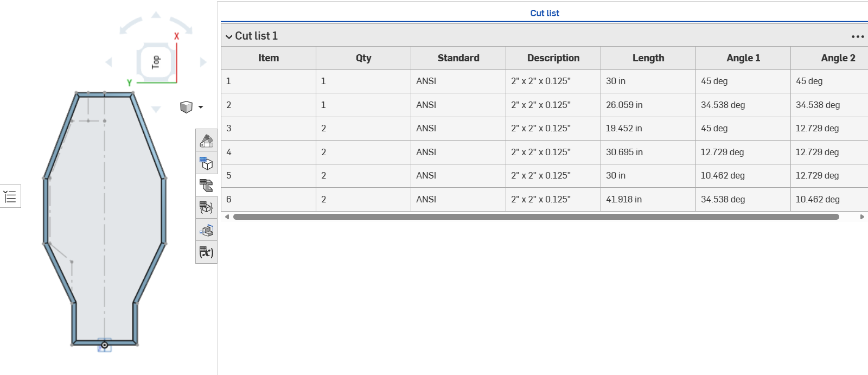Select the 41.918 in length cell
The image size is (868, 375).
click(x=648, y=199)
